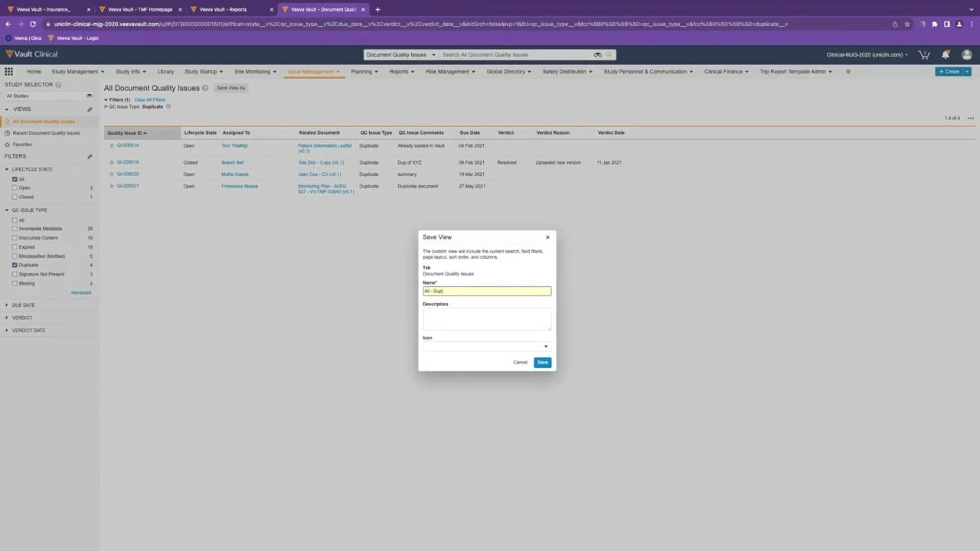Open the shopping cart icon
The height and width of the screenshot is (551, 980).
(x=924, y=55)
